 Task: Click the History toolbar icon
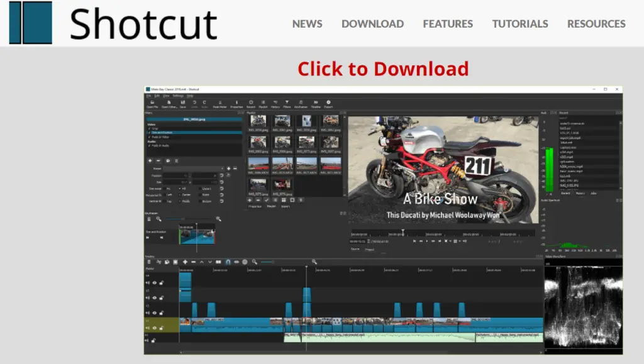275,104
